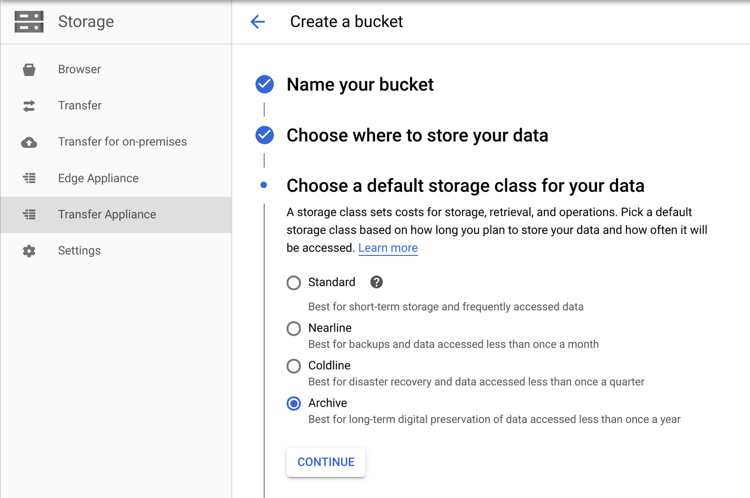This screenshot has height=498, width=750.
Task: Click the Transfer Appliance list icon
Action: coord(29,214)
